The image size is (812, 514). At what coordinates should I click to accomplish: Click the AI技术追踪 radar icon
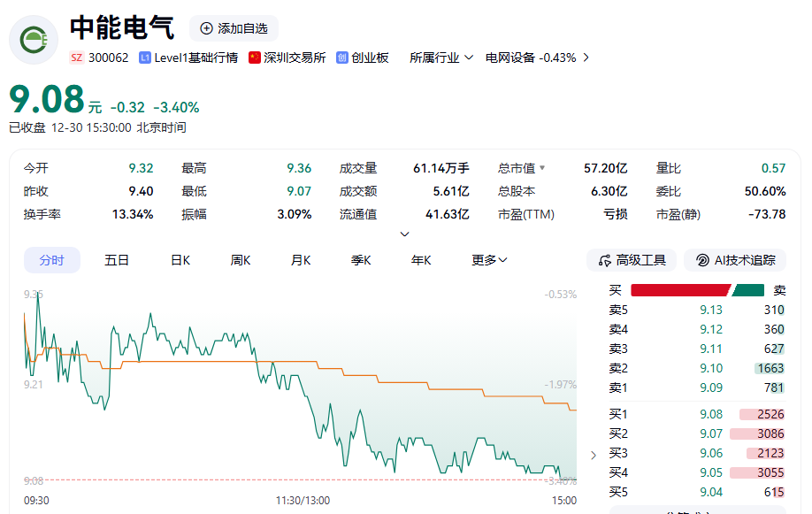701,260
